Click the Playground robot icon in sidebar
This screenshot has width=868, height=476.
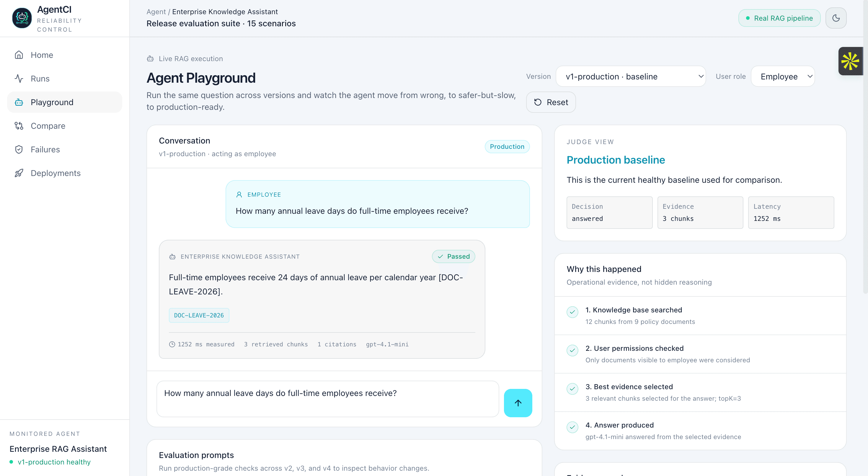[19, 102]
